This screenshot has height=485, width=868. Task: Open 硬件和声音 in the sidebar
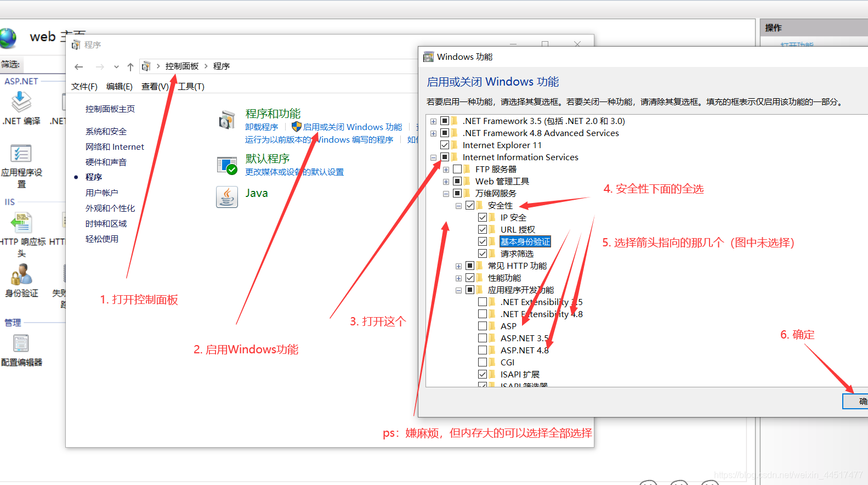[x=106, y=162]
